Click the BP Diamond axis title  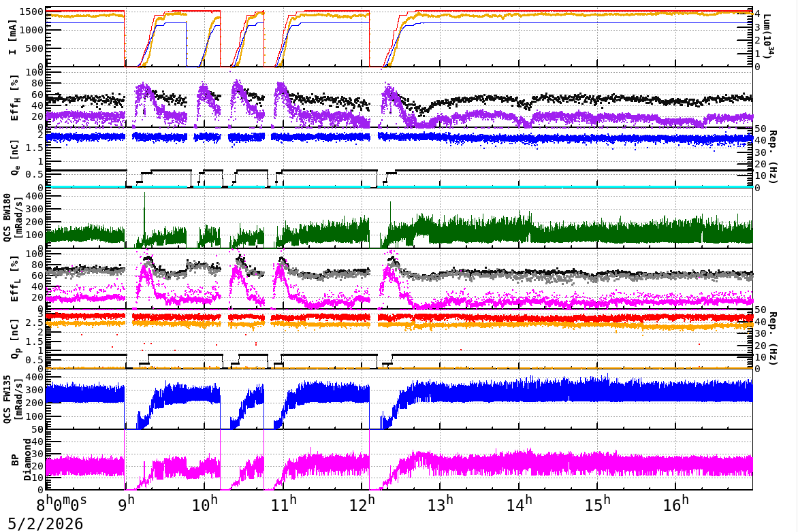coord(21,460)
